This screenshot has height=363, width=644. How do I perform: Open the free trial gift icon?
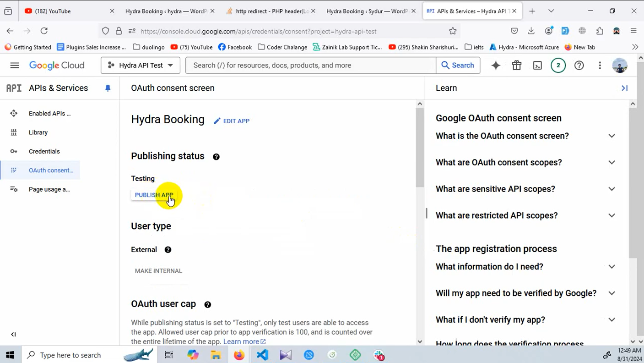point(517,65)
